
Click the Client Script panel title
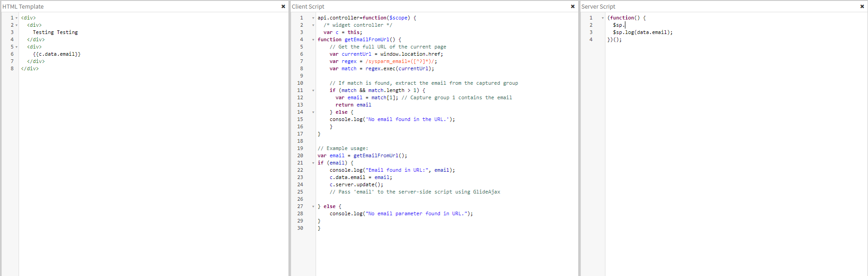[x=308, y=6]
